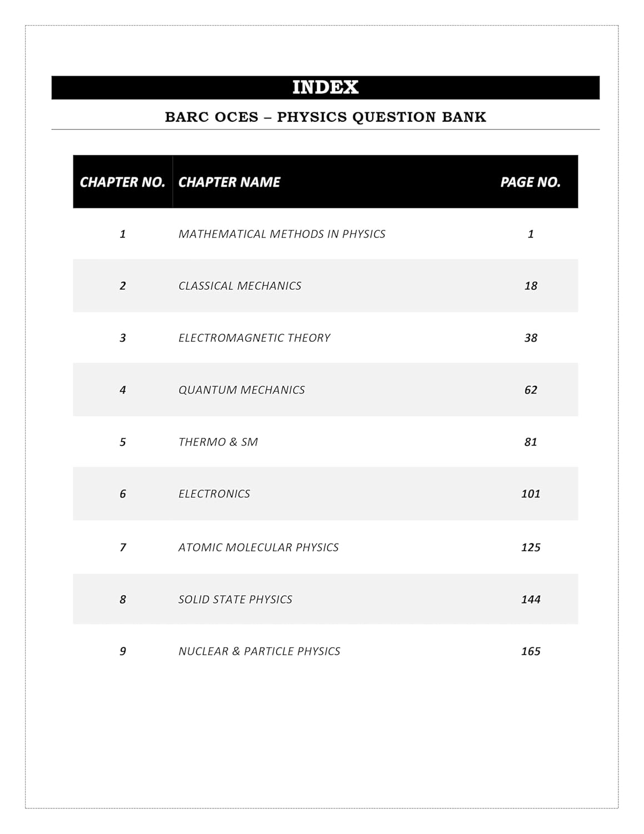The width and height of the screenshot is (644, 834).
Task: Select the Electromagnetic Theory chapter name
Action: 254,338
